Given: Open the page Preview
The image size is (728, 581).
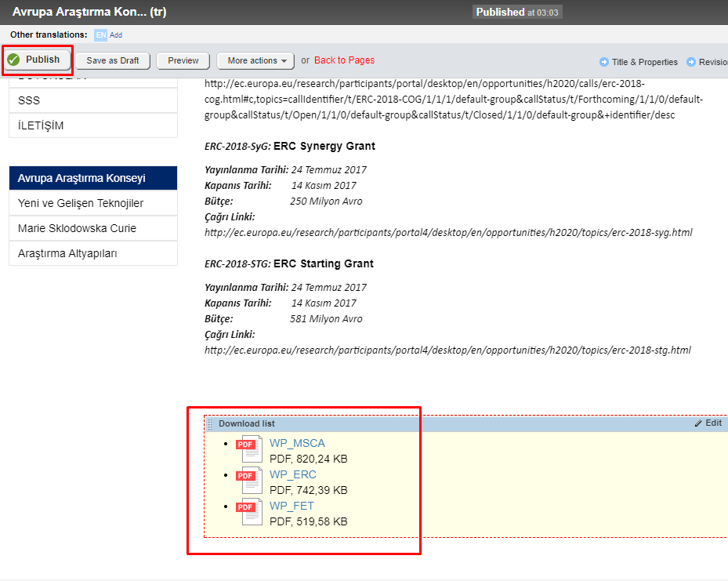Looking at the screenshot, I should 183,61.
